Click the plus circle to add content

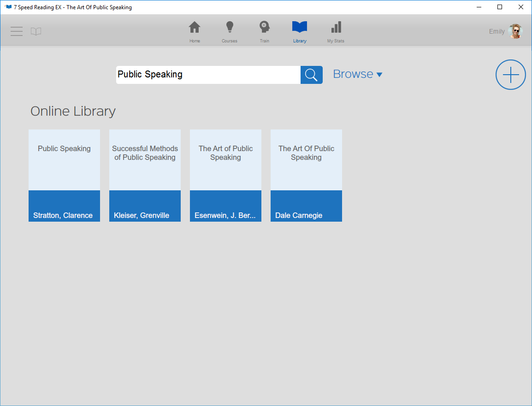click(510, 75)
